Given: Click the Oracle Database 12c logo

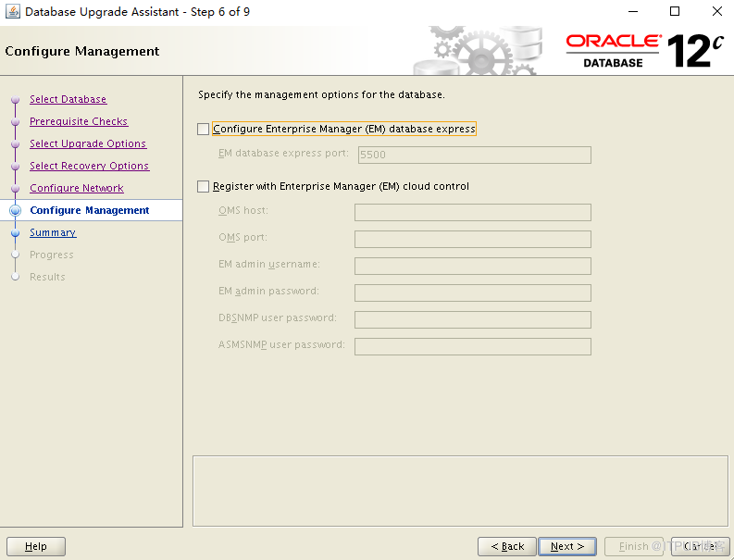Looking at the screenshot, I should pyautogui.click(x=644, y=51).
